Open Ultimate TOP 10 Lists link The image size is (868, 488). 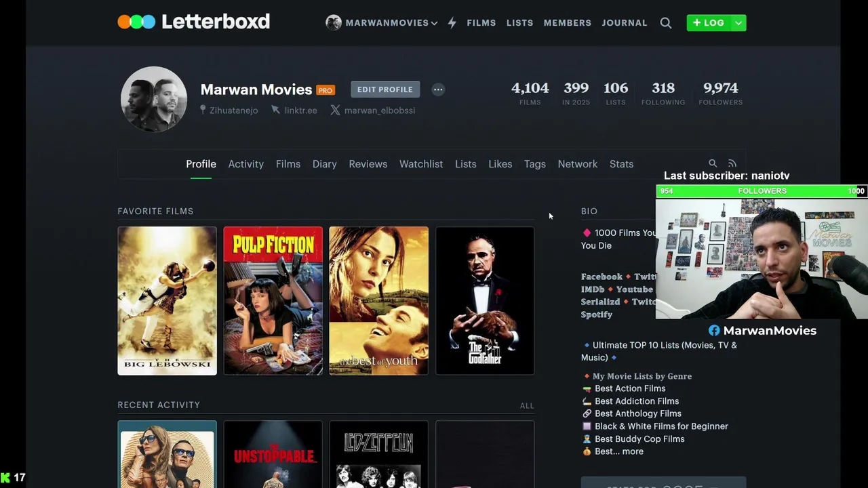[659, 351]
